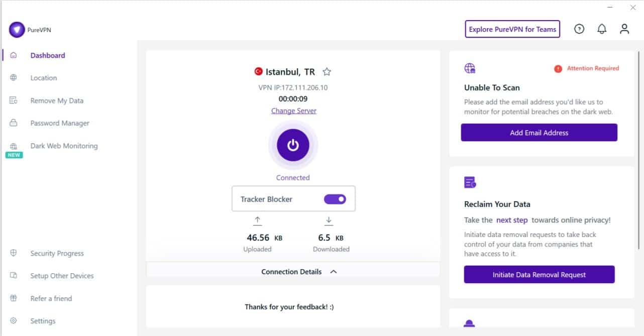Screen dimensions: 644x336
Task: Open notifications bell icon
Action: click(x=602, y=29)
